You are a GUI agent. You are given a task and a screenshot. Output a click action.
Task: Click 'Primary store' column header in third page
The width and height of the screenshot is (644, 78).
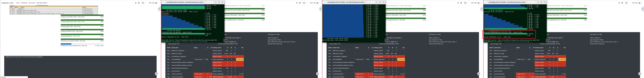coord(378,48)
